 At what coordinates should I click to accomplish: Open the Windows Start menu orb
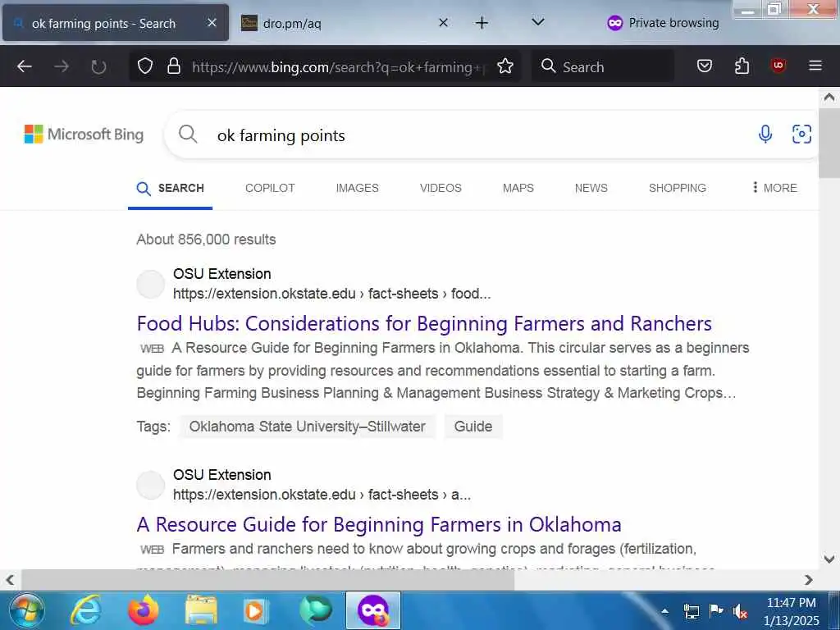[27, 610]
